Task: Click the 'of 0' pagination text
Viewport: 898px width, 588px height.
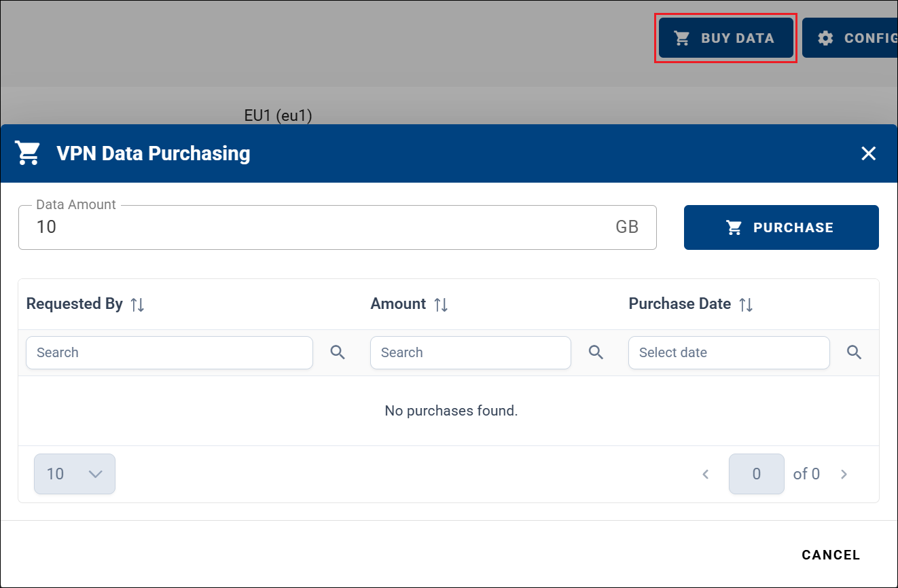Action: tap(806, 474)
